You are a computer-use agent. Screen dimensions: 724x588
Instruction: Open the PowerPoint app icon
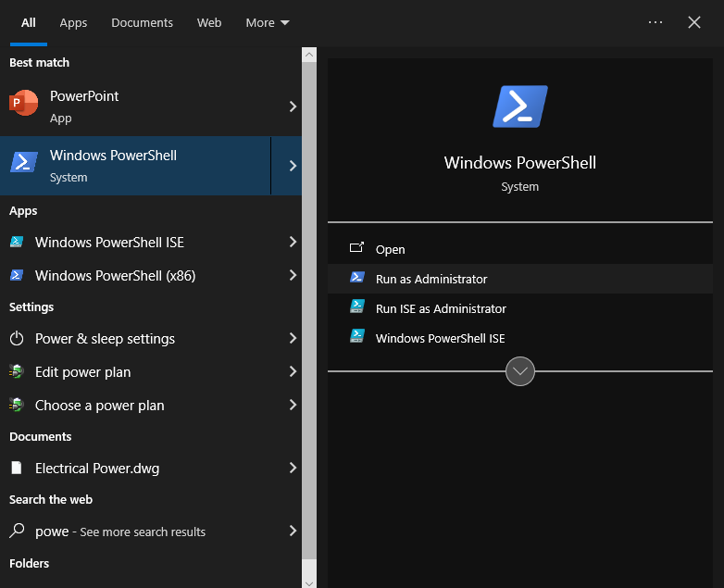(x=23, y=103)
